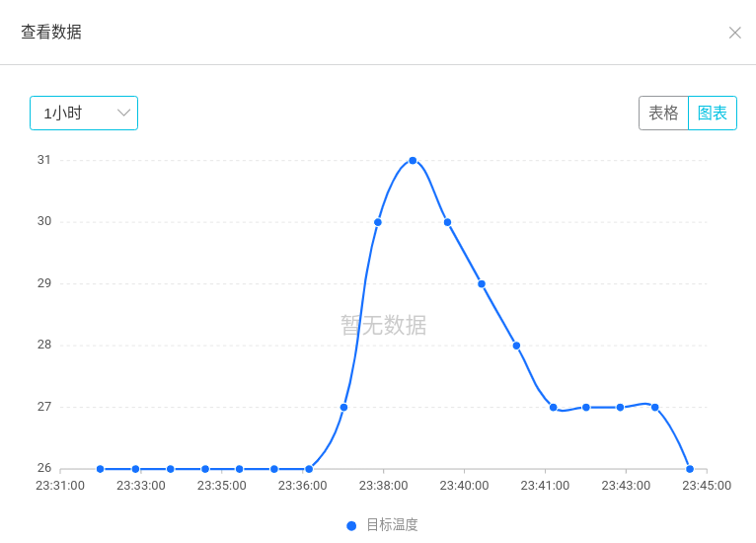
Task: Click the 23:45:00 x-axis time label
Action: [x=707, y=486]
